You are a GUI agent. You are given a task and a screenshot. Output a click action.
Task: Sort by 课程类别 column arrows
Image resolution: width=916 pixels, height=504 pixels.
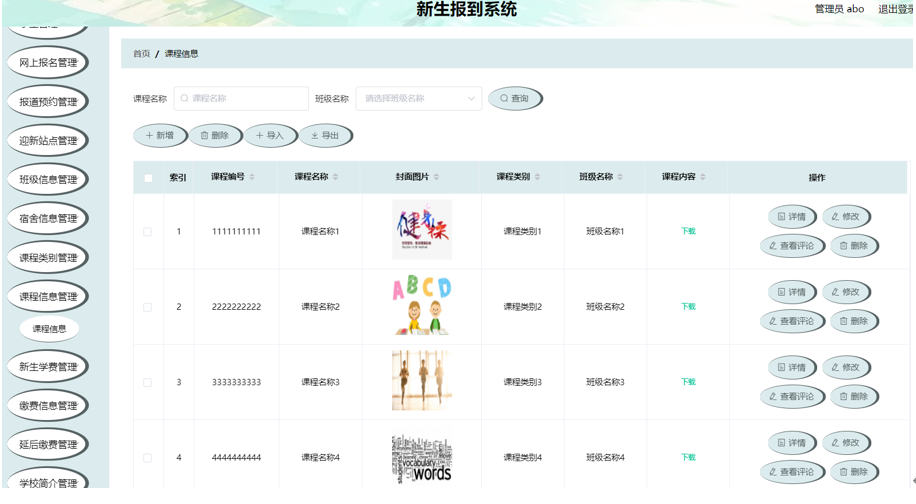point(537,177)
